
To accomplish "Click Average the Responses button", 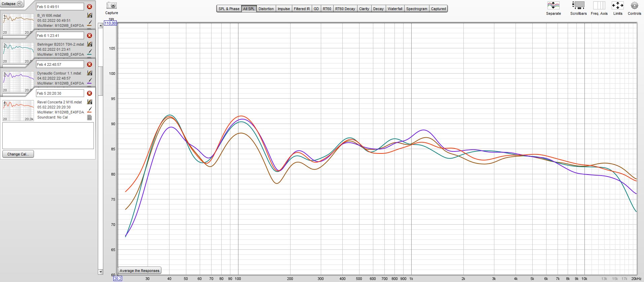I will (x=140, y=271).
